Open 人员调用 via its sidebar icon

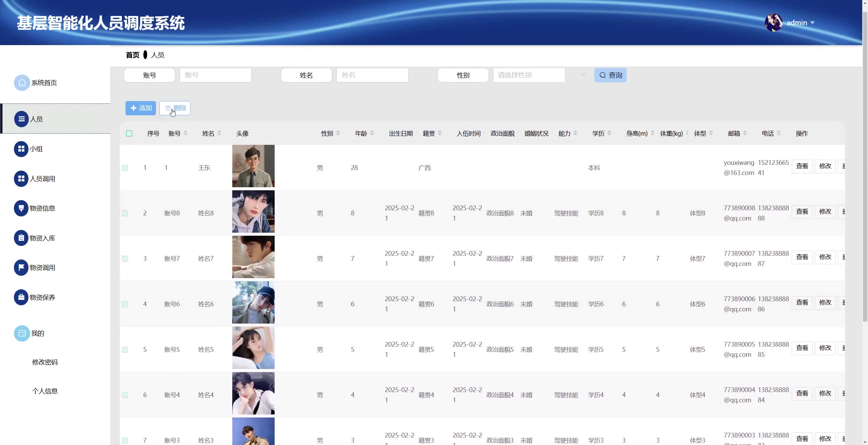coord(21,179)
